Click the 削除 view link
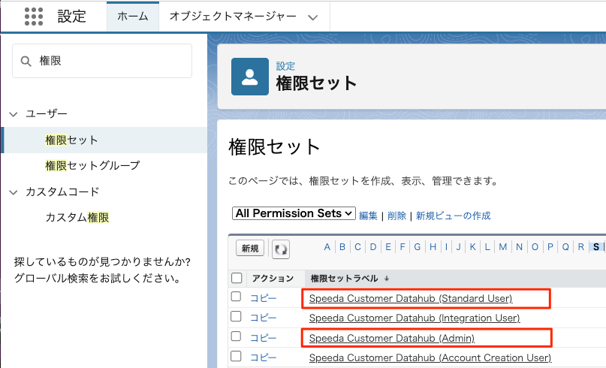This screenshot has width=606, height=368. coord(397,216)
